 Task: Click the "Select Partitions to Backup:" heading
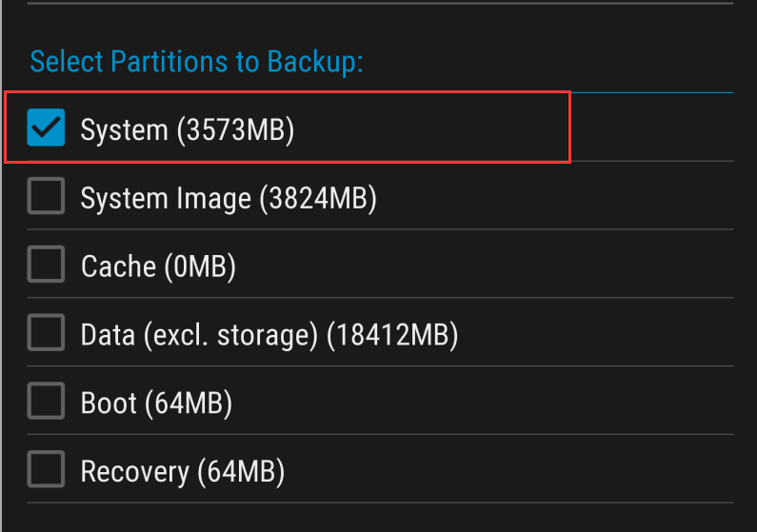(197, 62)
